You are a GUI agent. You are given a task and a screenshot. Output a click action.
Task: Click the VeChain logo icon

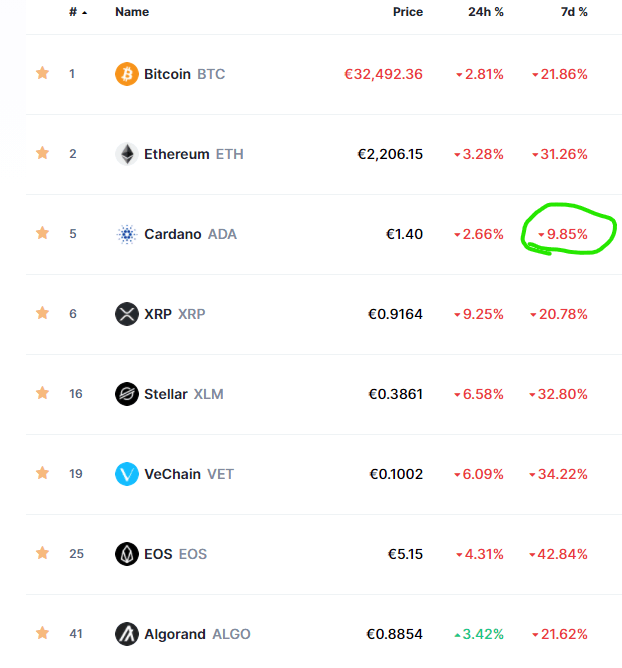pyautogui.click(x=127, y=474)
